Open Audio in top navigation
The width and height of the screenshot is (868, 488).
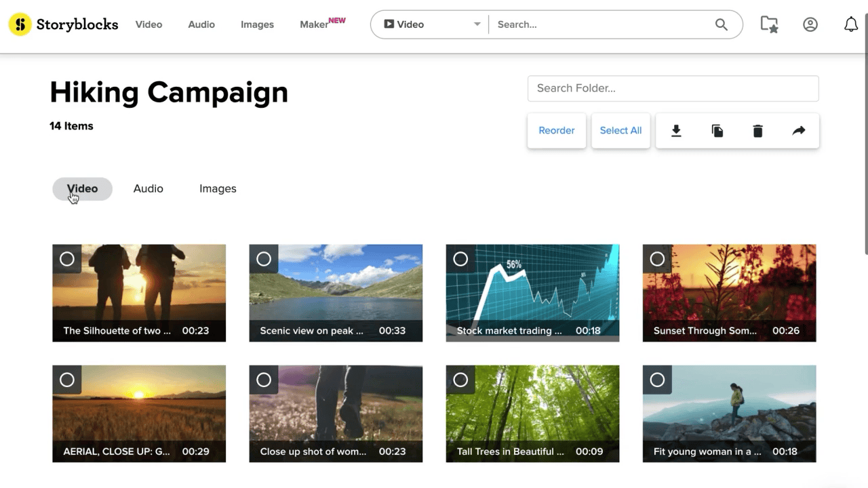coord(201,24)
